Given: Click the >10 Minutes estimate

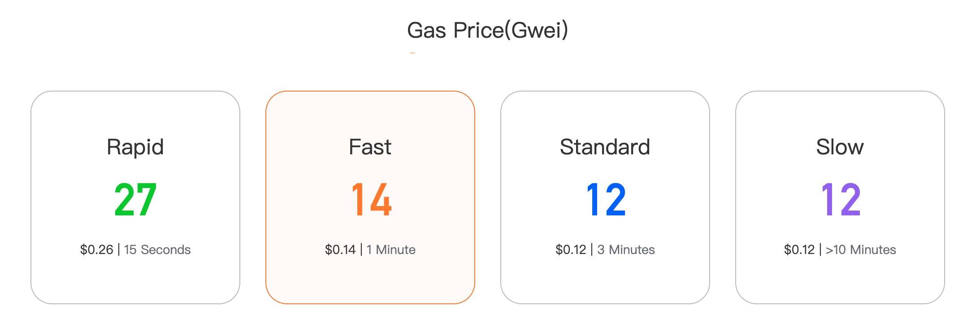Looking at the screenshot, I should pos(861,250).
